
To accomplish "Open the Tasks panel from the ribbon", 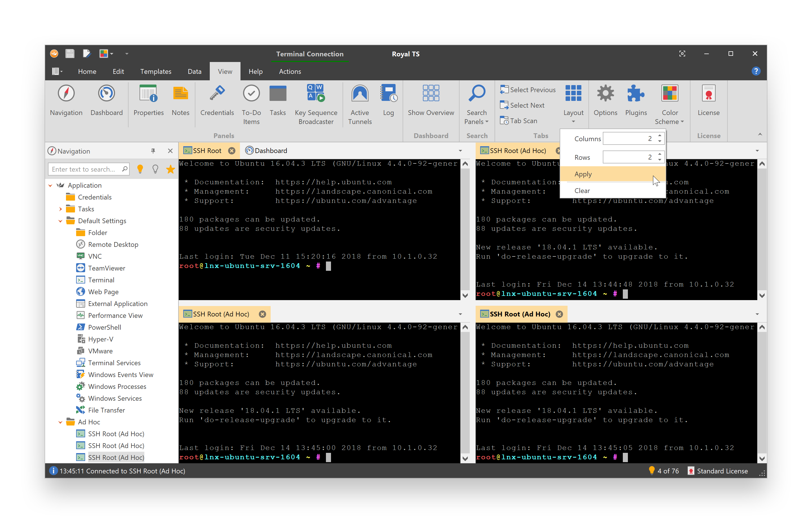I will (x=278, y=101).
